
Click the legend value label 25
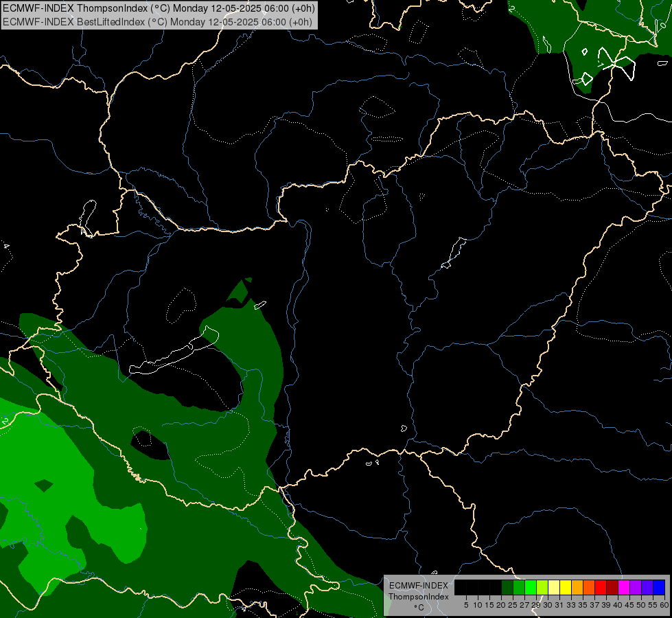[x=513, y=605]
